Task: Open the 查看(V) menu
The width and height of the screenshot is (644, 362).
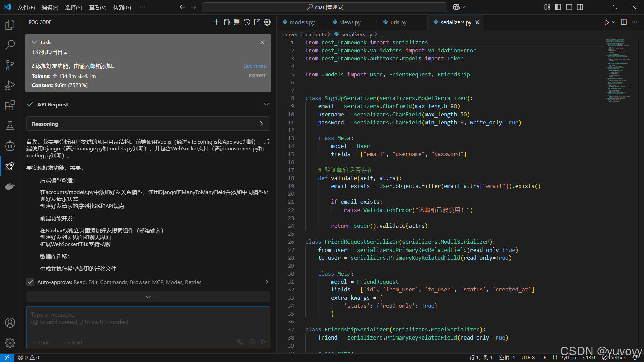Action: tap(97, 7)
